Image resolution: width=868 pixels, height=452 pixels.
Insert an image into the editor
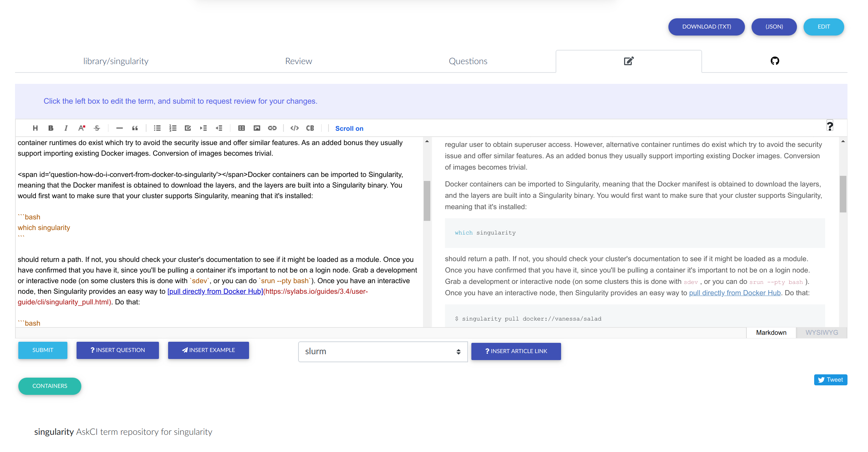257,128
